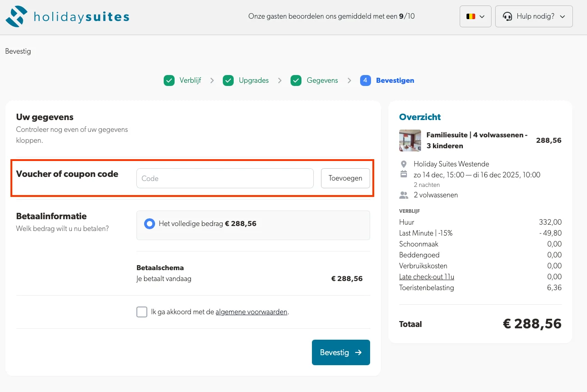Switch to the Upgrades step

click(x=253, y=80)
